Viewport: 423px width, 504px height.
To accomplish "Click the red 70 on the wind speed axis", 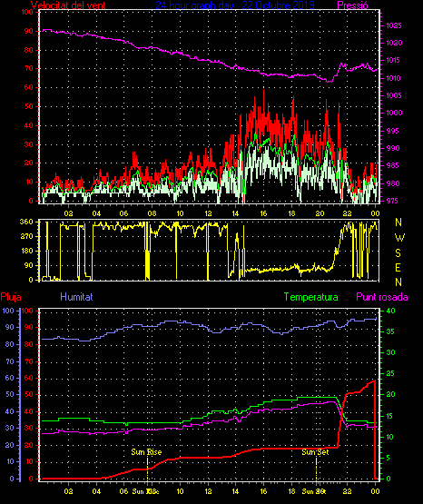I will click(x=29, y=68).
